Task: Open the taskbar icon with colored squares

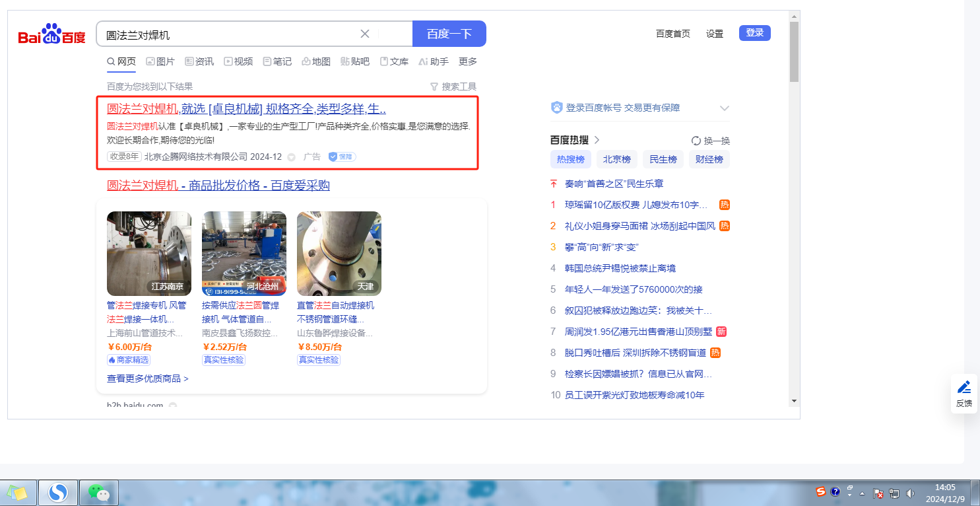Action: pos(17,492)
